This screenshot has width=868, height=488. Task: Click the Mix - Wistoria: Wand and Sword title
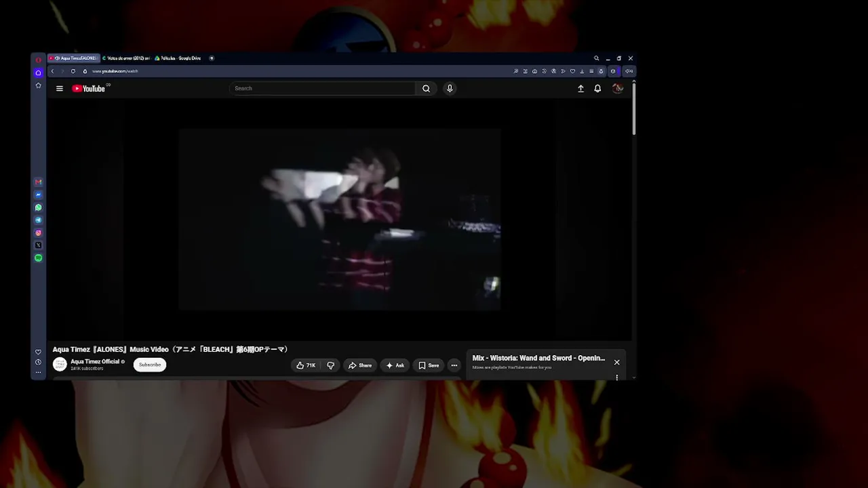coord(538,359)
